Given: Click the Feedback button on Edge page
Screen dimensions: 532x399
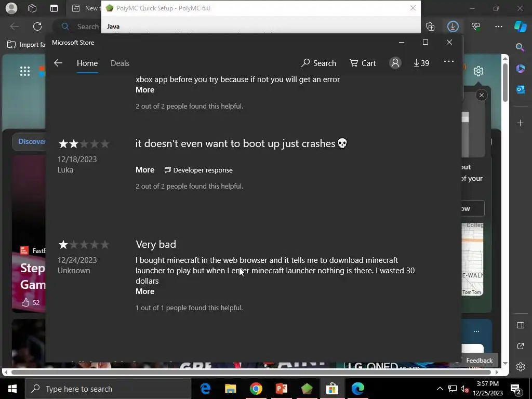Looking at the screenshot, I should pyautogui.click(x=479, y=361).
